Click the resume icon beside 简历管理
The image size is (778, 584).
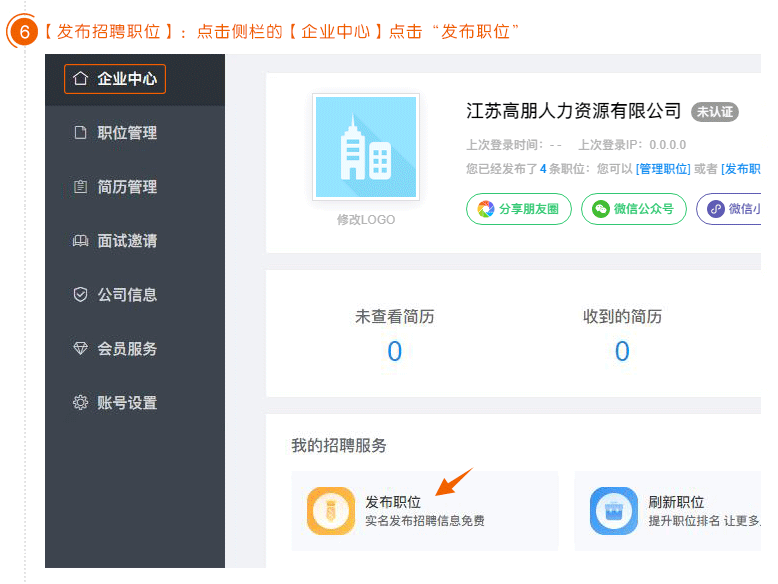point(80,187)
